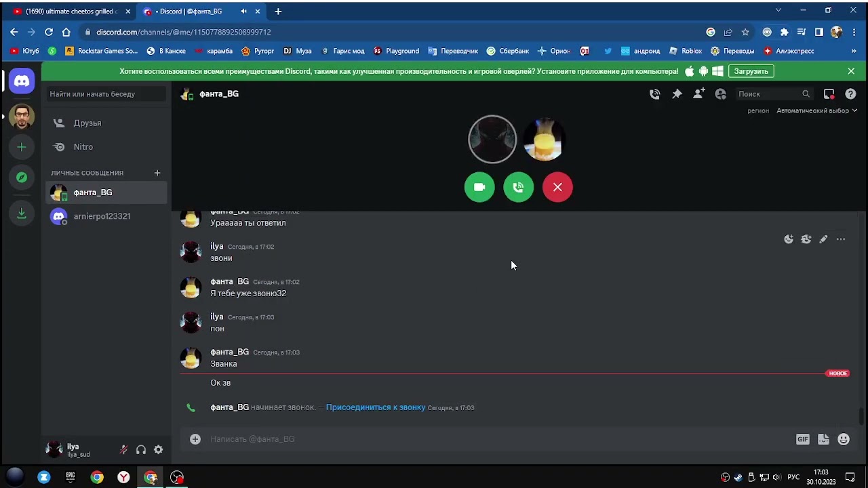Open the arnierpo123321 direct message
868x488 pixels.
106,216
